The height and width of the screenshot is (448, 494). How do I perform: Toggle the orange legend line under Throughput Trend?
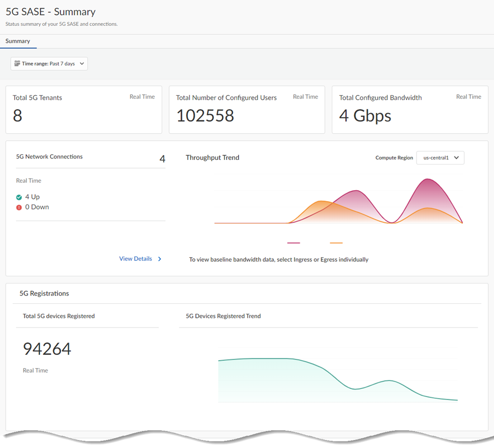(x=336, y=243)
